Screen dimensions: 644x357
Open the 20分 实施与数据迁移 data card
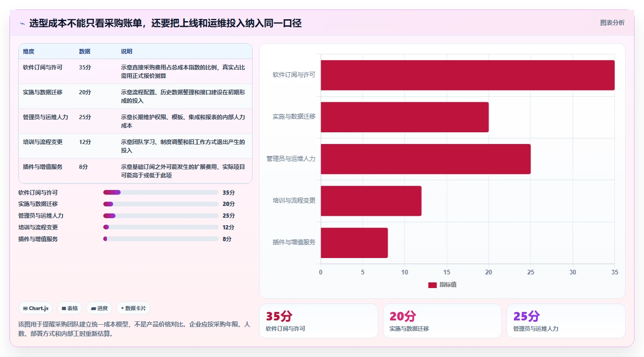click(x=442, y=321)
